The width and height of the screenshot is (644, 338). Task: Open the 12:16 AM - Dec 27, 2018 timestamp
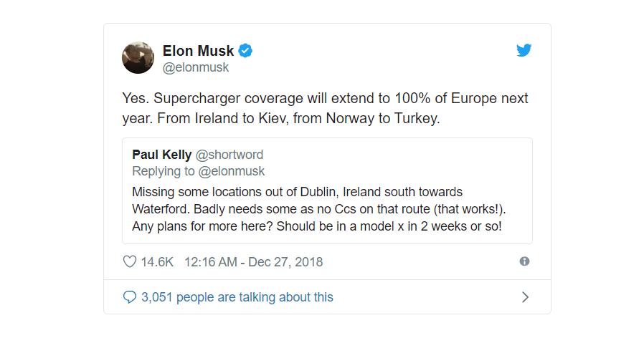tap(254, 261)
